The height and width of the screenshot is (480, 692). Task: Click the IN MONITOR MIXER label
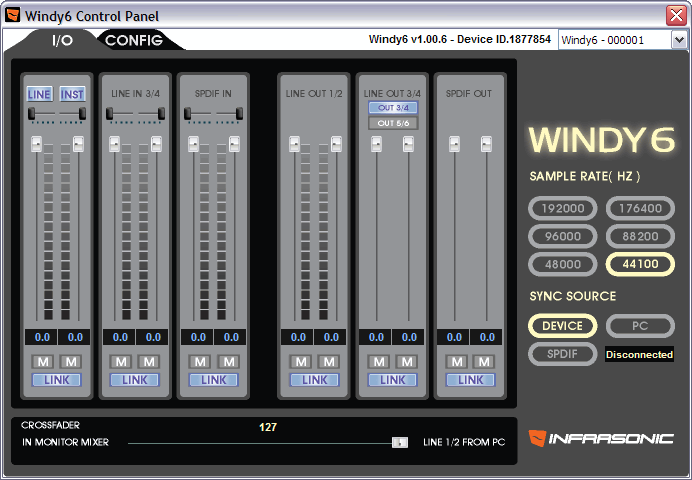tap(65, 442)
